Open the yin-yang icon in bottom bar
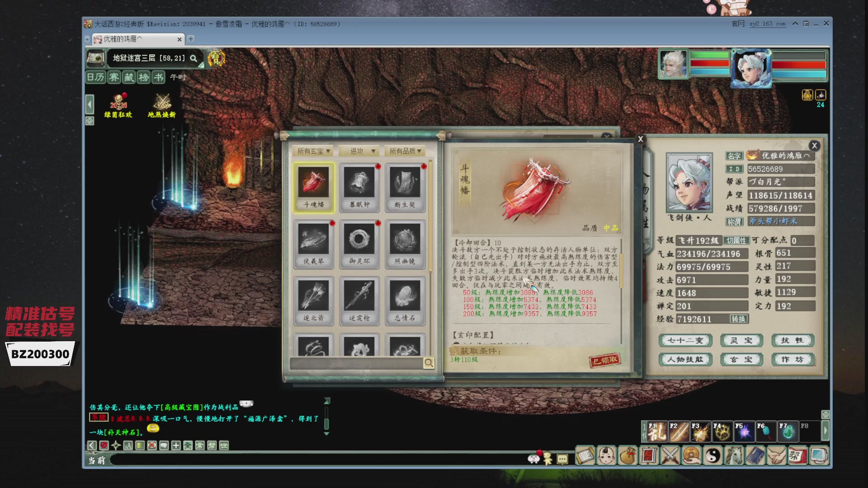The width and height of the screenshot is (868, 488). coord(713,456)
